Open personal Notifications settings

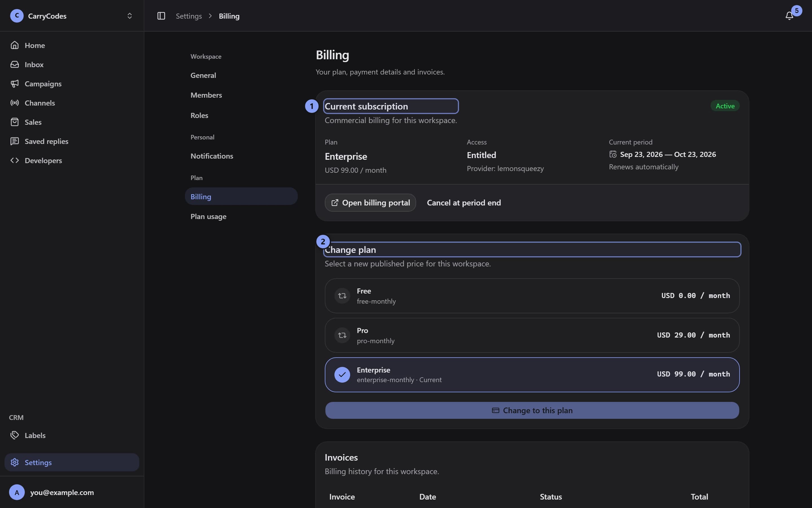coord(241,156)
